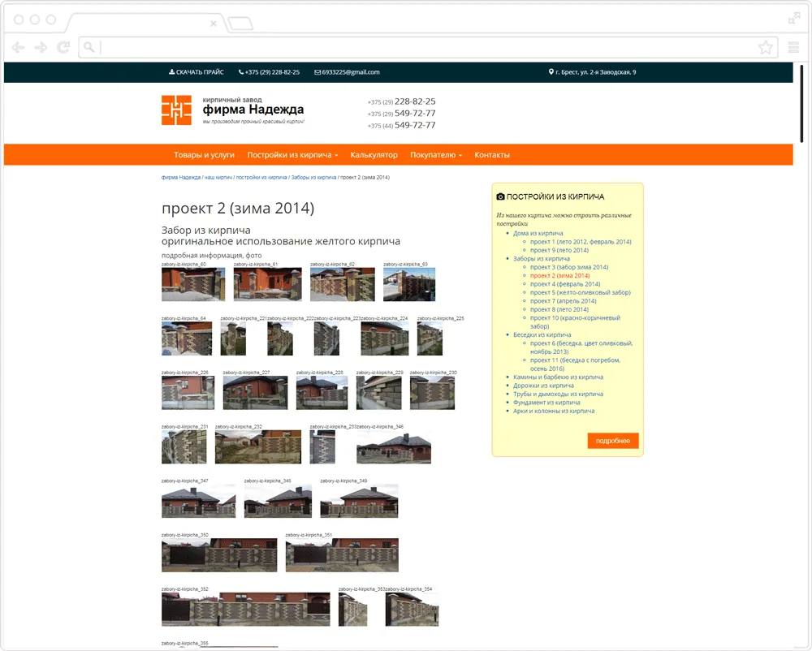Open thumbnail zabory-iz-kirpicha_60
The width and height of the screenshot is (812, 651).
tap(193, 284)
